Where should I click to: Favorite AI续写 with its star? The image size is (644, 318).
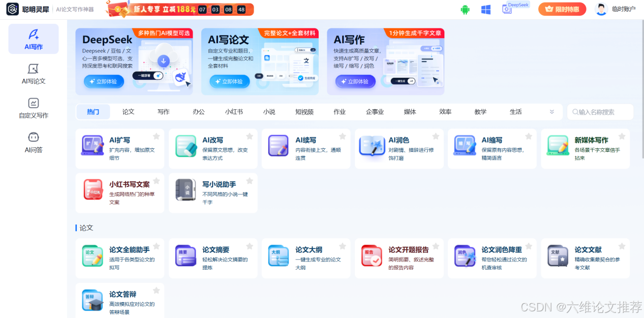343,136
